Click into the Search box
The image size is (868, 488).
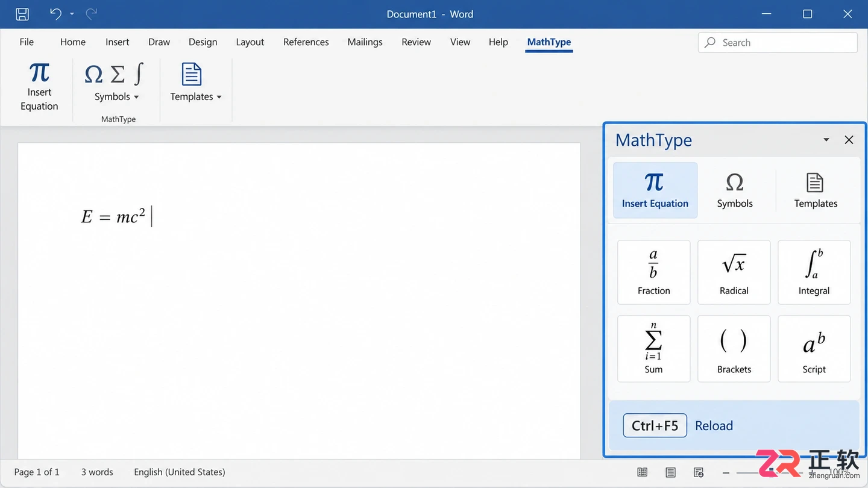point(778,42)
